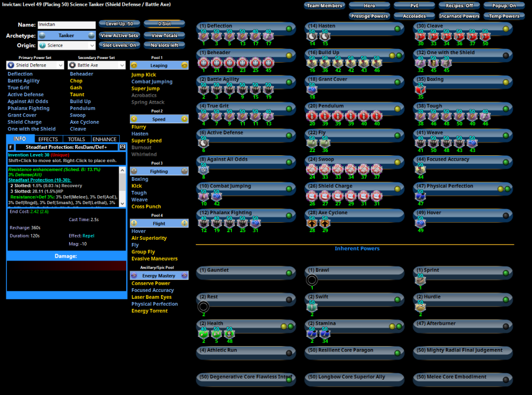Click the info panel pop-out icon
Screen dimensions: 532x395
pyautogui.click(x=122, y=147)
